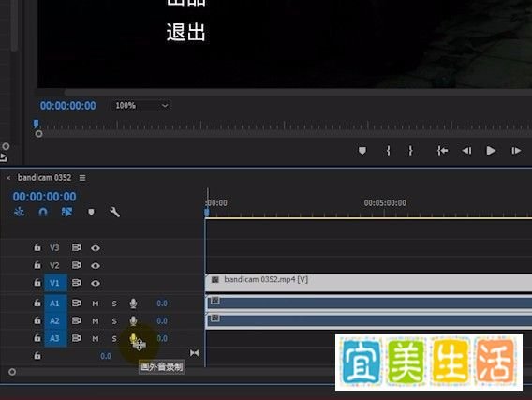Toggle sync lock for A3
532x400 pixels.
coord(77,338)
